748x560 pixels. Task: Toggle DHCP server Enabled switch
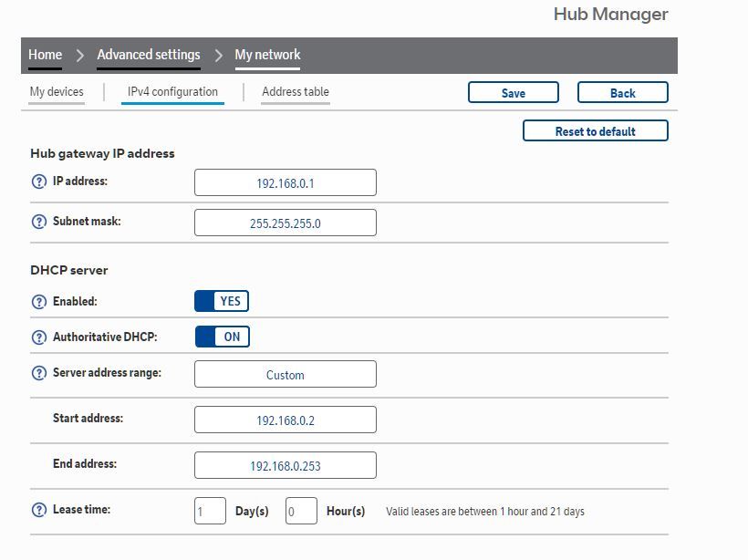click(x=222, y=301)
